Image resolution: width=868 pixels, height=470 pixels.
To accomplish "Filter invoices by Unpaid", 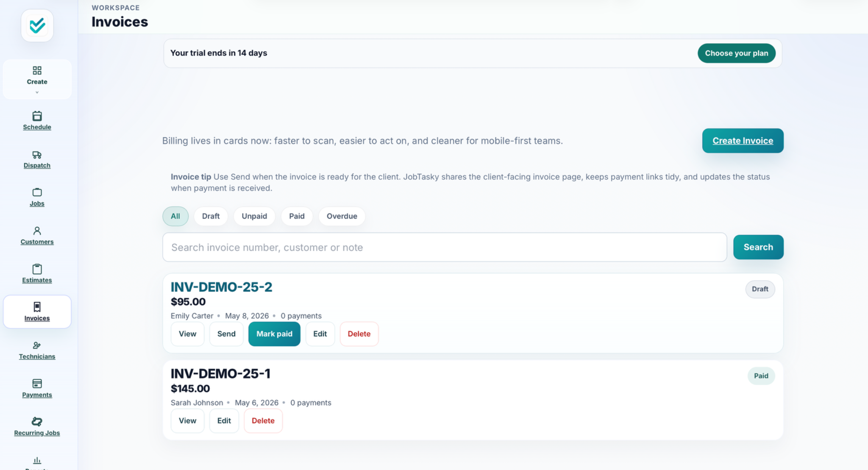I will 254,216.
